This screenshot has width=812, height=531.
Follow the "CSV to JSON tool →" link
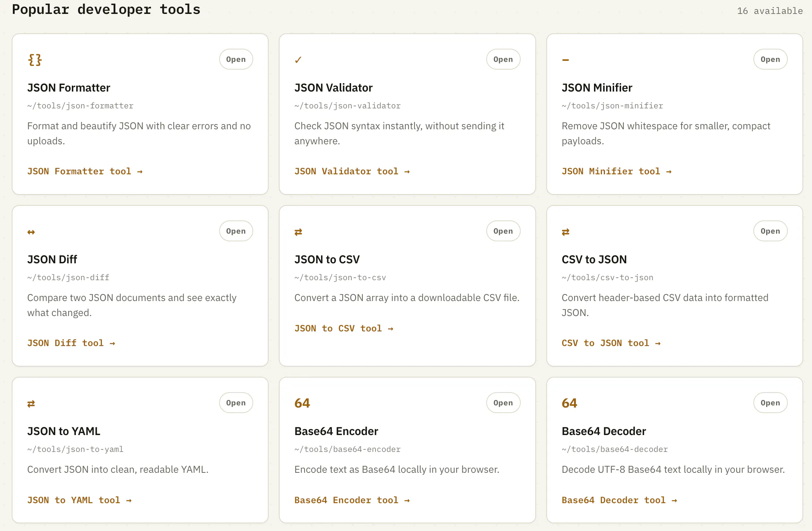611,343
